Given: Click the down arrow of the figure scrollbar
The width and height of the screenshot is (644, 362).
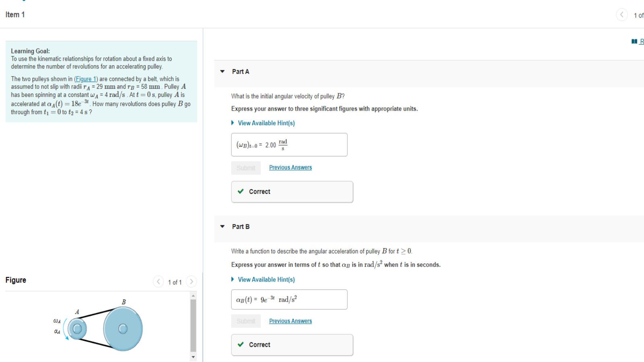Looking at the screenshot, I should pos(194,357).
